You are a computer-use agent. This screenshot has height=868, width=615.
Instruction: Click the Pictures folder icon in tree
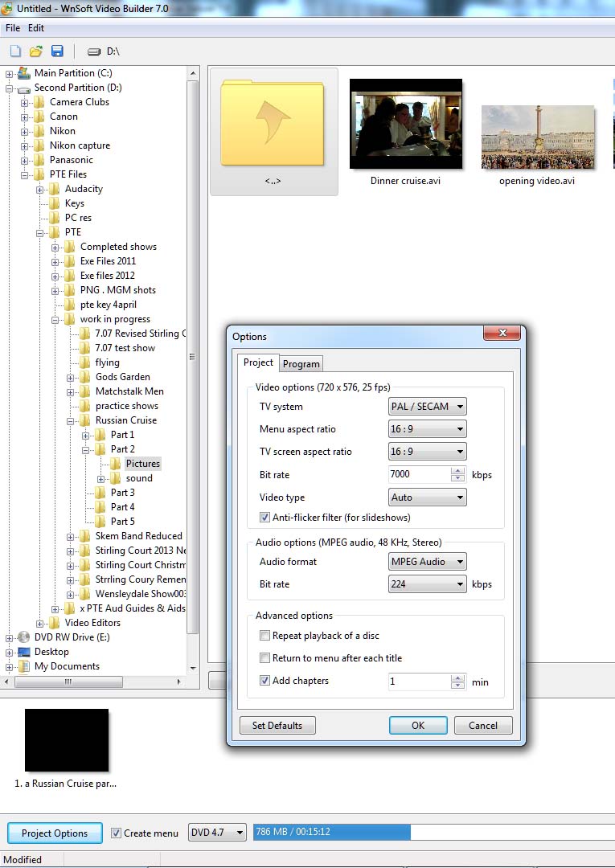point(115,464)
